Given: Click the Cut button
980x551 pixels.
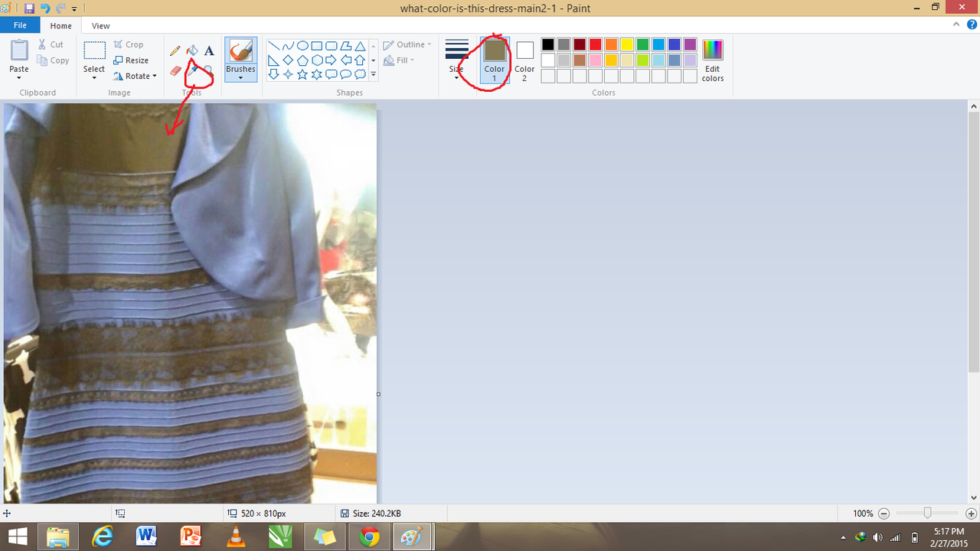Looking at the screenshot, I should [51, 44].
